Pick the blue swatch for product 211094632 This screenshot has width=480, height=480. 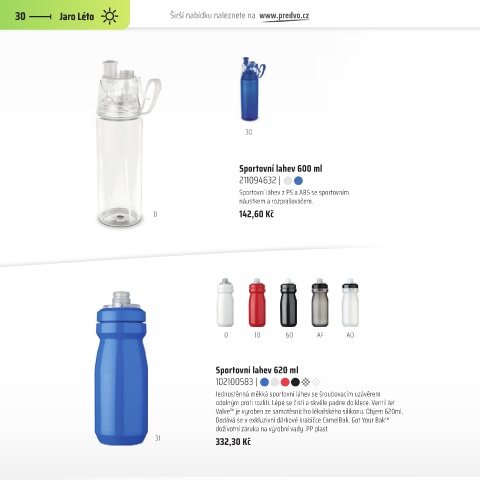click(298, 181)
